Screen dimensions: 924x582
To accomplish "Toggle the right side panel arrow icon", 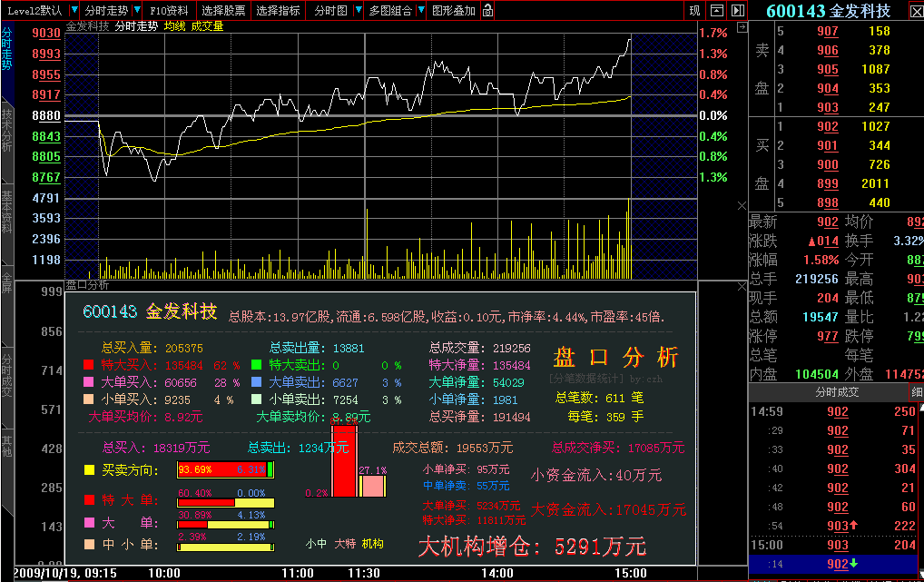I will point(738,11).
